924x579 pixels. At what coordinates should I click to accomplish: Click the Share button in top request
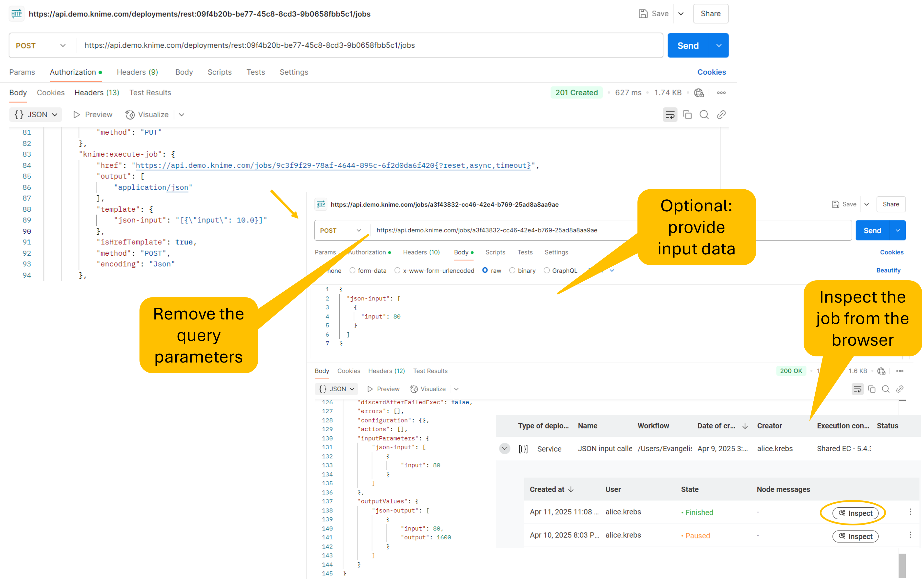click(711, 14)
